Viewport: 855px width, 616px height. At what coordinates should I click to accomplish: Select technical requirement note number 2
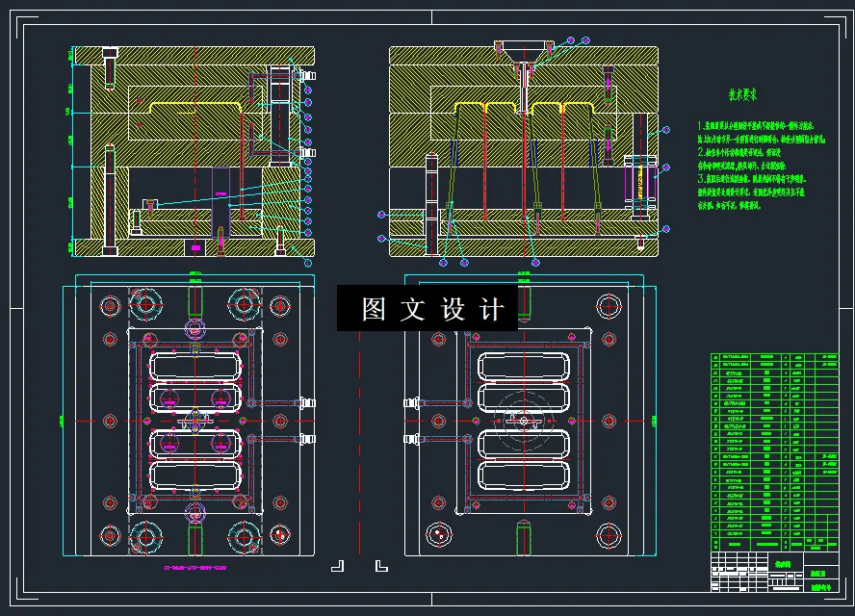click(741, 159)
